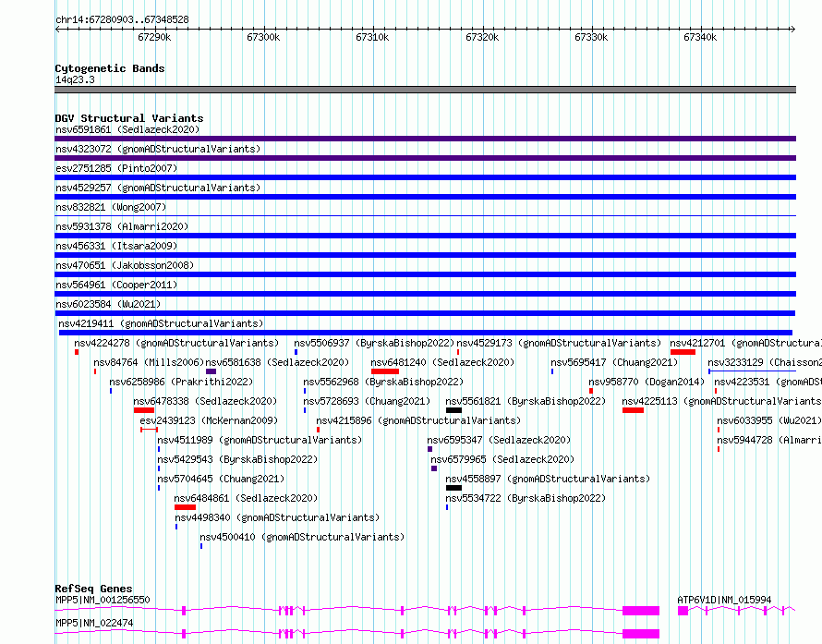Click the nsv456331 (Itsara2009) label
This screenshot has width=822, height=644.
coord(116,246)
